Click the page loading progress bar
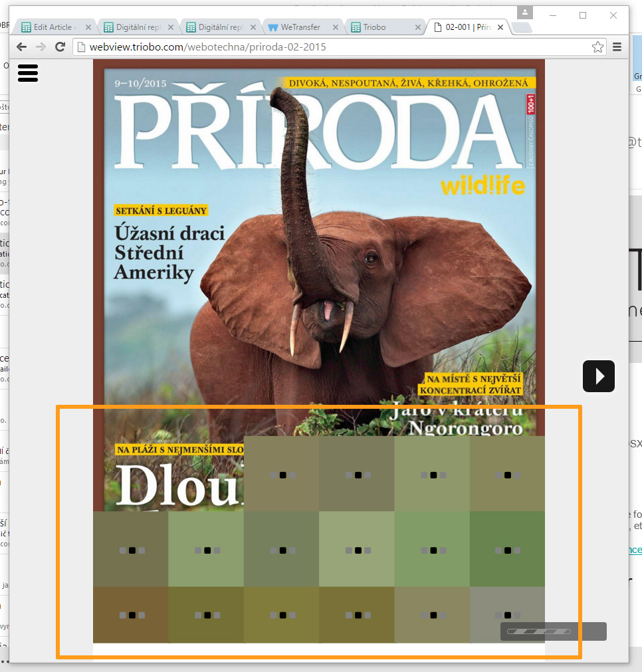 [539, 631]
